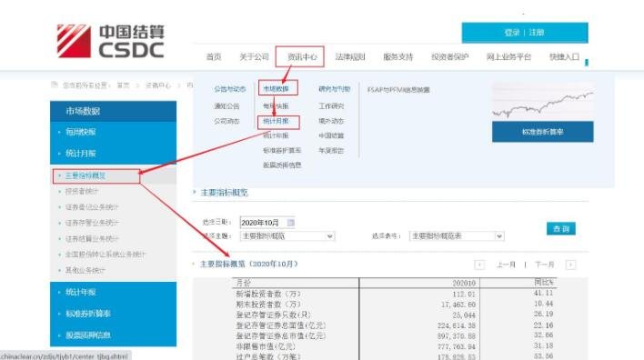Select 中国结算 in the dropdown panel

coord(331,135)
